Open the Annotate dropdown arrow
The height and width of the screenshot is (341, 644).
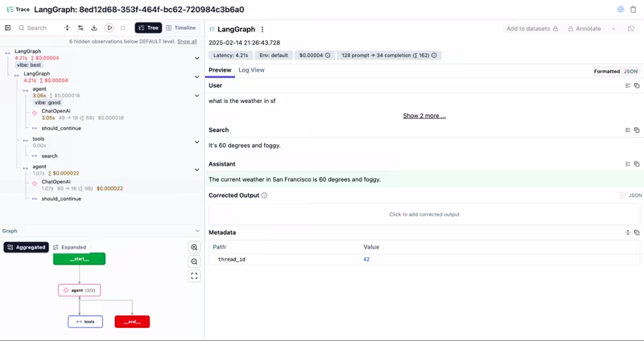(x=613, y=29)
